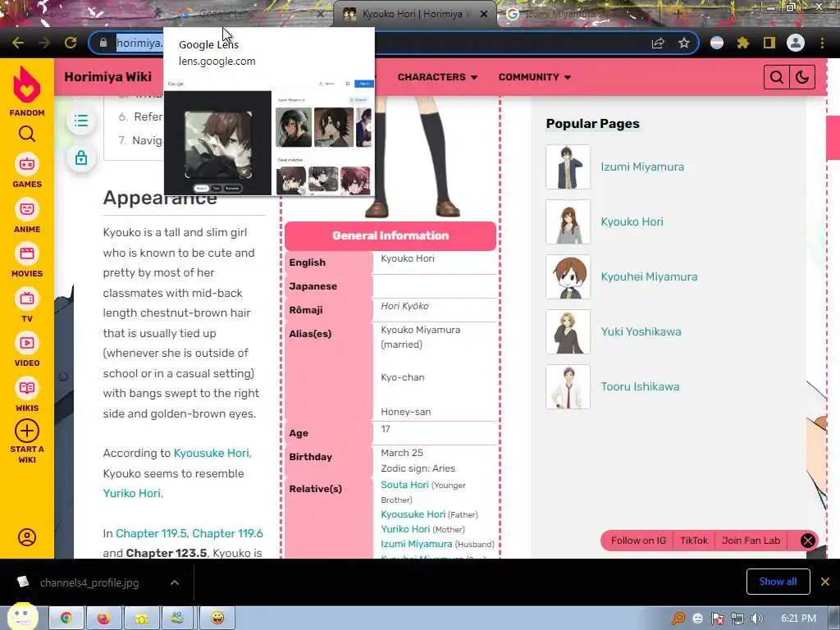Screen dimensions: 840x630
Task: Open the Wikis section in sidebar
Action: pyautogui.click(x=27, y=395)
